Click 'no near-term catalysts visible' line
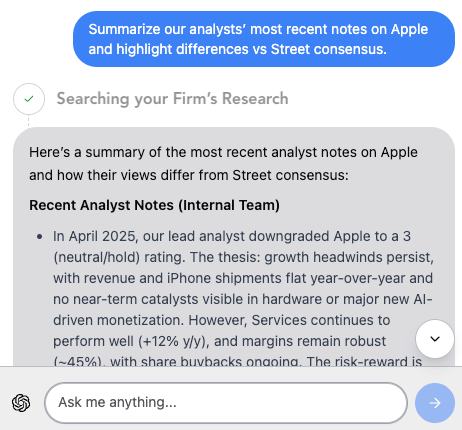The image size is (462, 430). pos(243,299)
